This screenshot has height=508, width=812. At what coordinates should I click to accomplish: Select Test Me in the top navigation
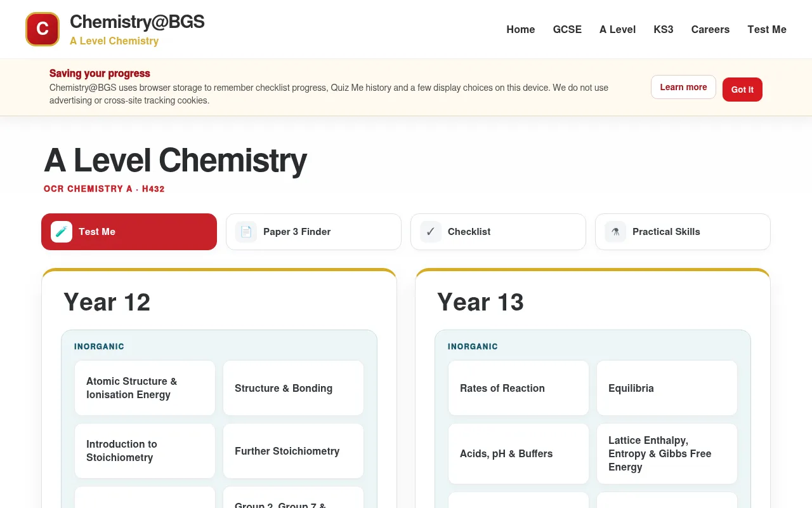tap(767, 29)
